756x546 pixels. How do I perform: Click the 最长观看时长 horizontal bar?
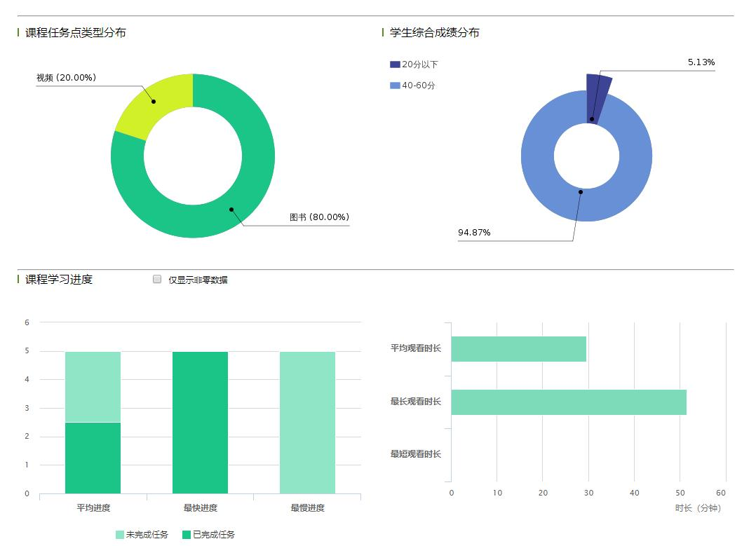click(x=568, y=402)
